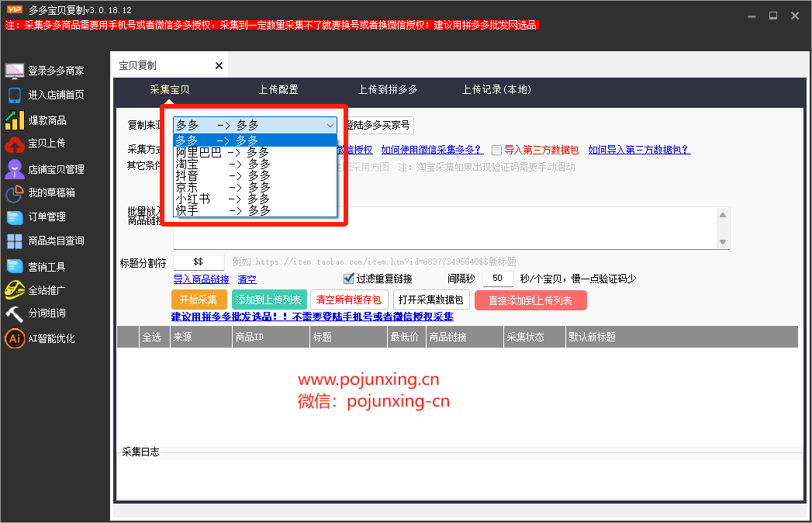Open 爆款商品 in the sidebar
The height and width of the screenshot is (523, 812).
pos(47,120)
